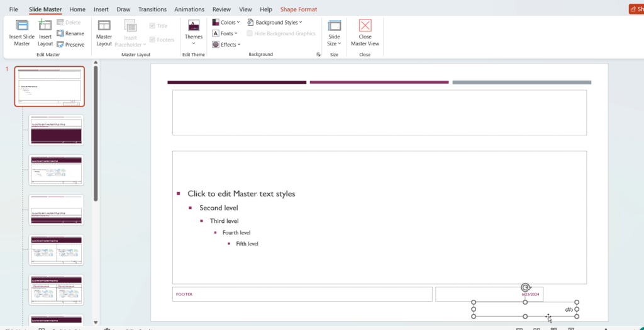This screenshot has width=644, height=330.
Task: Open the File menu
Action: click(14, 9)
